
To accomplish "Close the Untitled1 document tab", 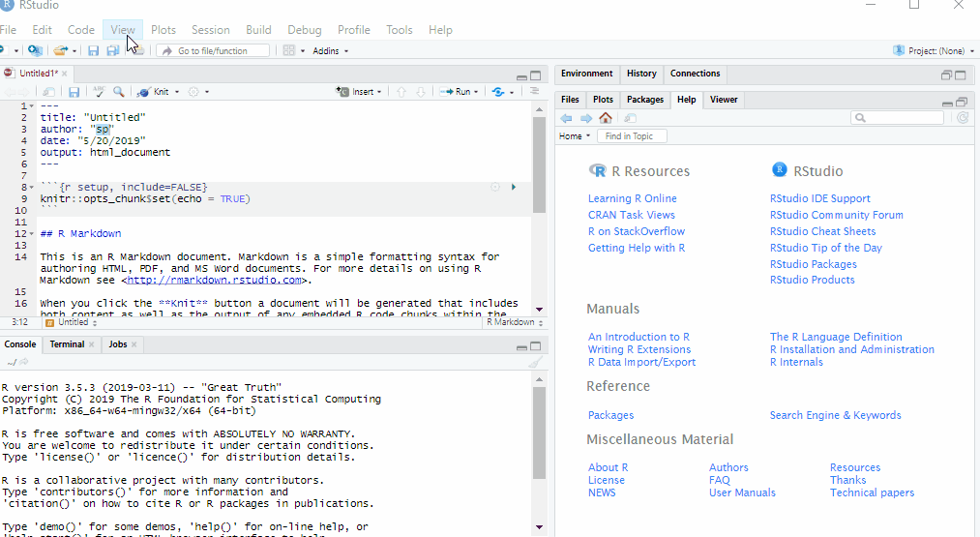I will (x=65, y=74).
